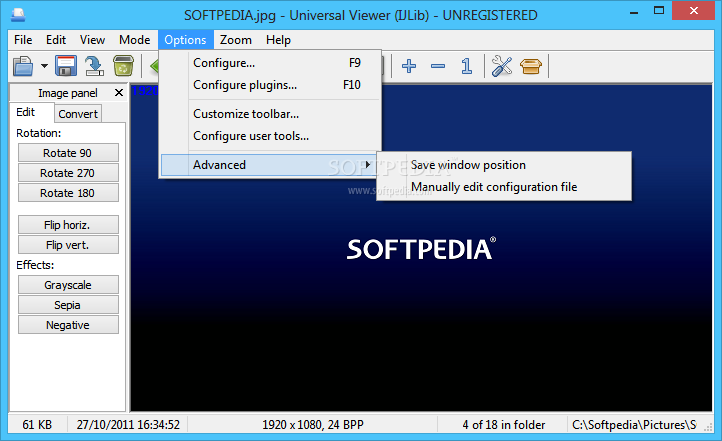Apply the Grayscale effect
Screen dimensions: 722x441
[x=68, y=285]
